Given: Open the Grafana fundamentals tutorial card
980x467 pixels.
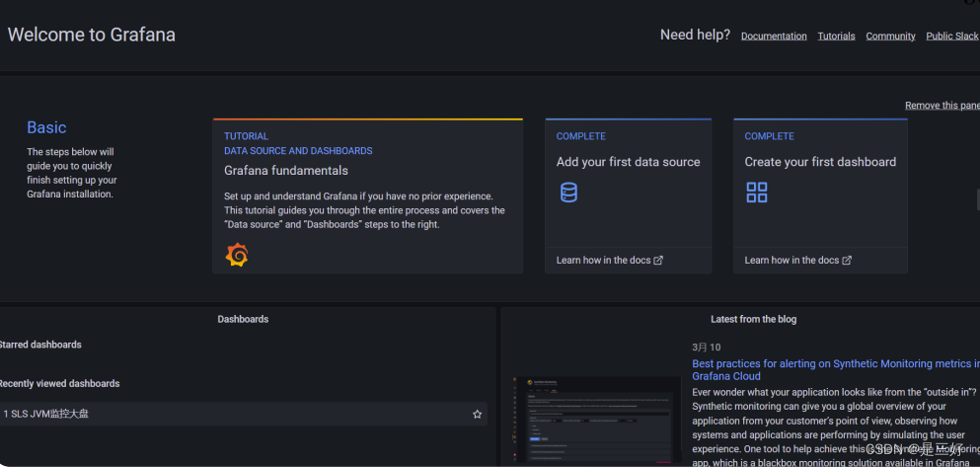Looking at the screenshot, I should point(367,196).
